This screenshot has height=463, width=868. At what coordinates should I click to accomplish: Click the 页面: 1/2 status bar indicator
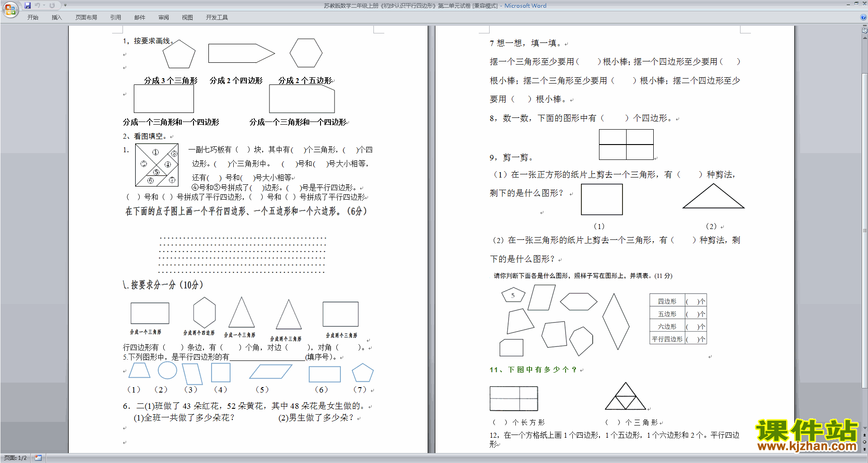coord(15,458)
